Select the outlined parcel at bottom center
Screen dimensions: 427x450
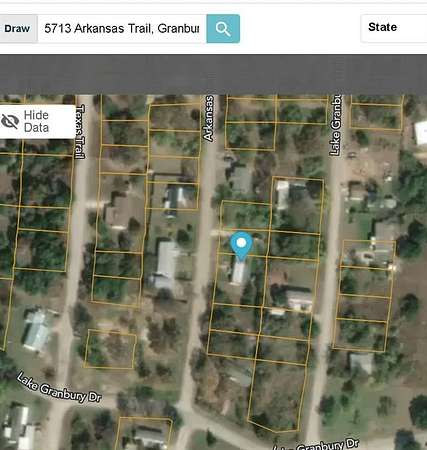click(144, 433)
